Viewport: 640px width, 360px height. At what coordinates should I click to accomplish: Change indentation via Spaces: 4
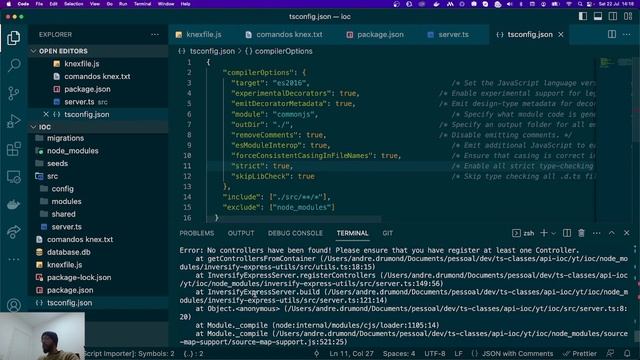399,353
